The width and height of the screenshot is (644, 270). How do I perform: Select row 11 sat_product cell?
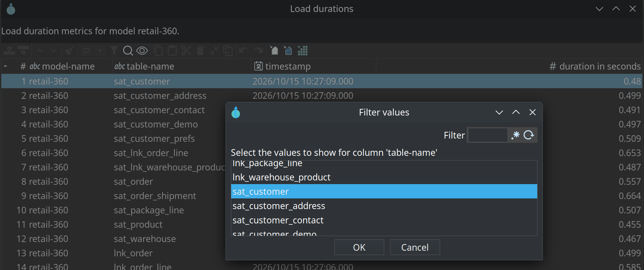point(138,224)
